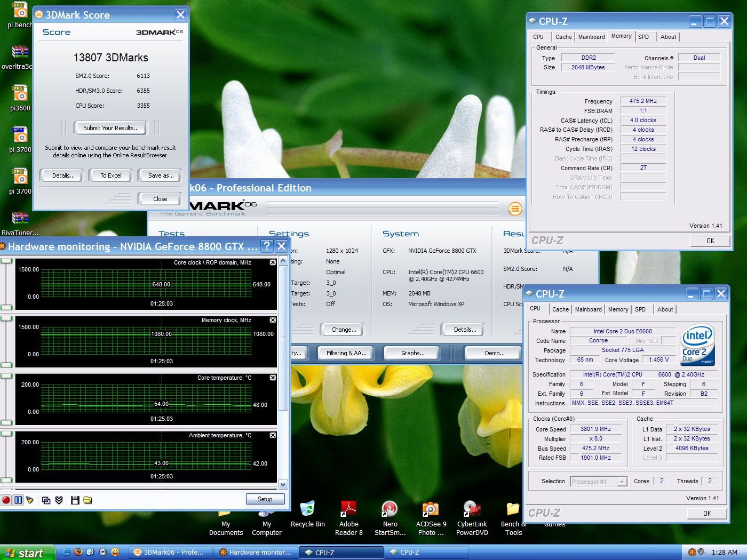The width and height of the screenshot is (747, 560).
Task: Open the Bench & Tools desktop folder
Action: click(x=513, y=518)
